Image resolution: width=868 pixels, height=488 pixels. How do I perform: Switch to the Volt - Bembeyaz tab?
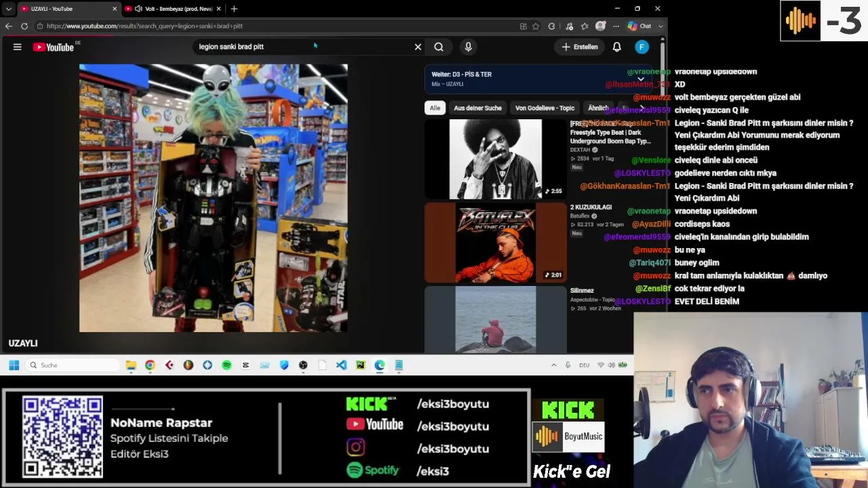coord(174,9)
